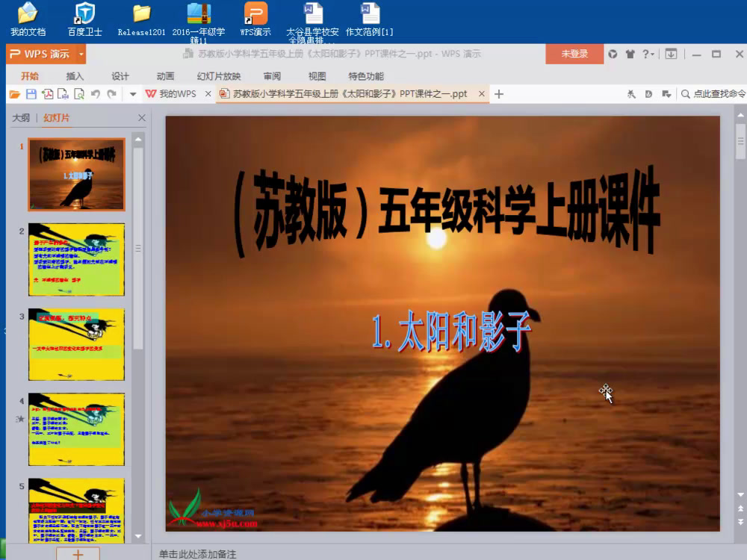Switch to the 大纲 outline view
Screen dimensions: 747x560
21,118
